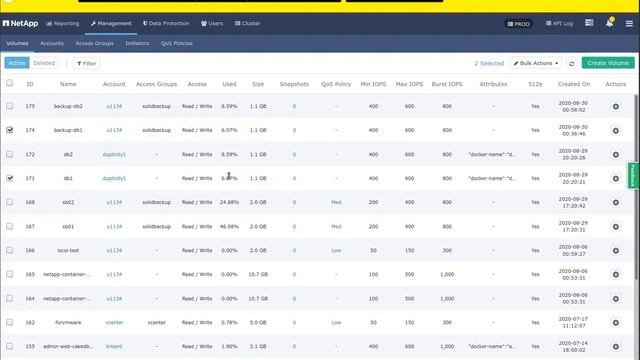The height and width of the screenshot is (360, 640).
Task: Open the Management menu
Action: (x=111, y=24)
